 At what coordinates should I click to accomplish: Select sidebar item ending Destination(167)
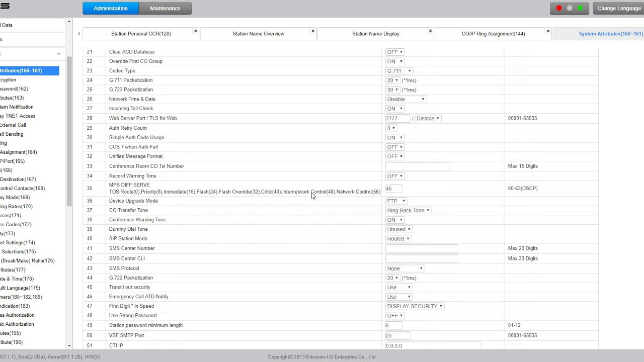pyautogui.click(x=18, y=179)
